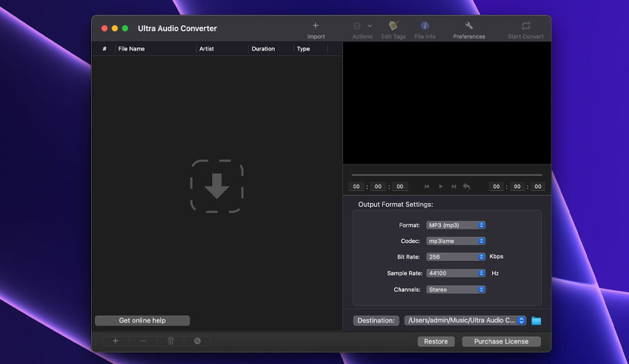Add file with bottom plus button
This screenshot has width=629, height=364.
coord(116,341)
